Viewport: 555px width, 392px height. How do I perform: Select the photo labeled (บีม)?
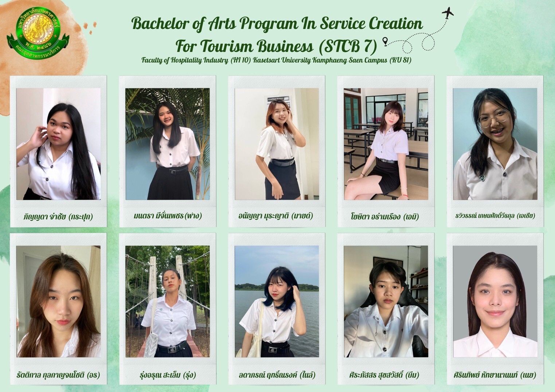[386, 301]
